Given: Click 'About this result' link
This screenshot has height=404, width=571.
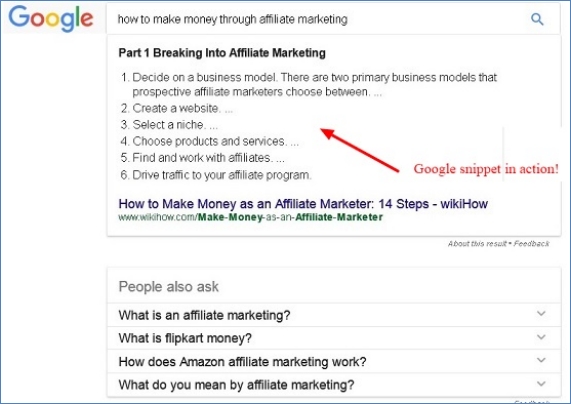Looking at the screenshot, I should 477,243.
